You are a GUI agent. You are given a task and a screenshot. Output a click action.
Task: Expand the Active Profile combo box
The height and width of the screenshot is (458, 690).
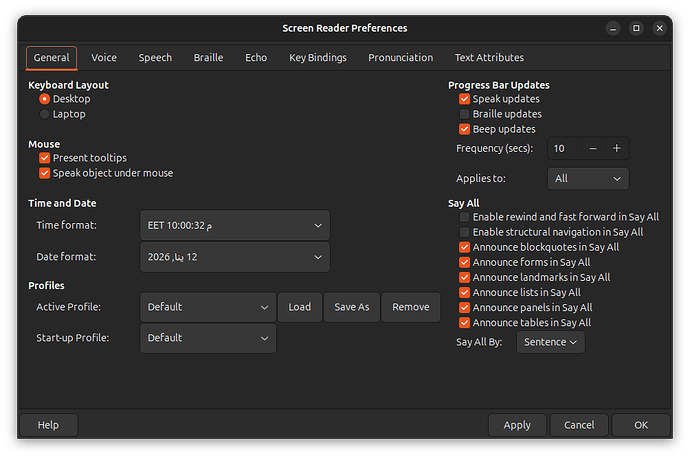click(x=207, y=307)
